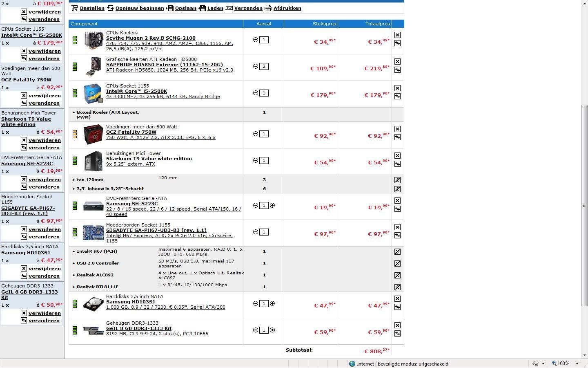Click zoom magnifier 100% in status bar
Viewport: 588px width, 368px height.
(561, 364)
